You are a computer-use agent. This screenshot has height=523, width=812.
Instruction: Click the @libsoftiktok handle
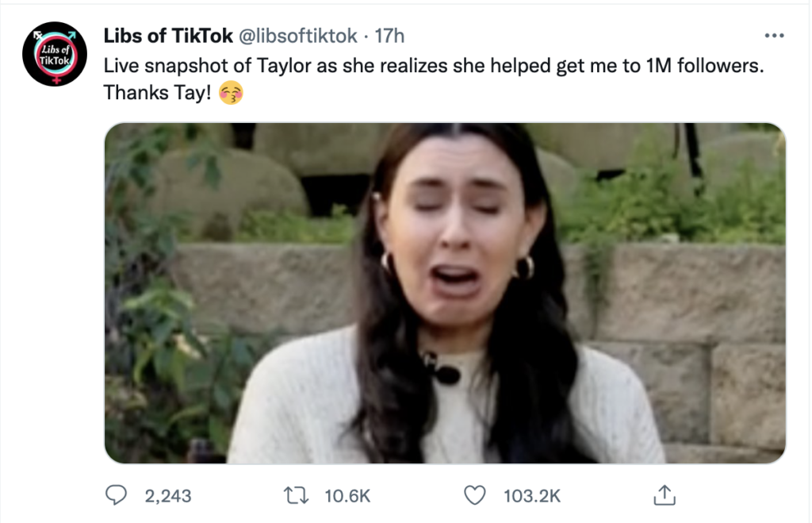(x=297, y=36)
